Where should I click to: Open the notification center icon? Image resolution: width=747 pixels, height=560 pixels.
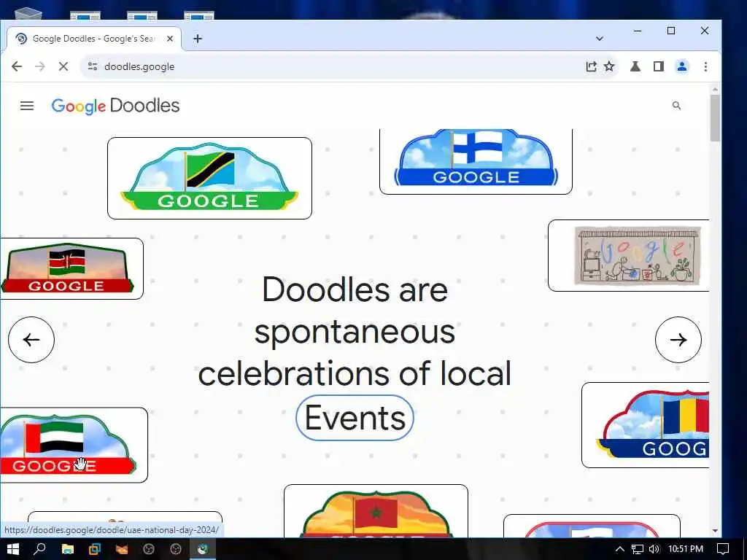(x=723, y=549)
